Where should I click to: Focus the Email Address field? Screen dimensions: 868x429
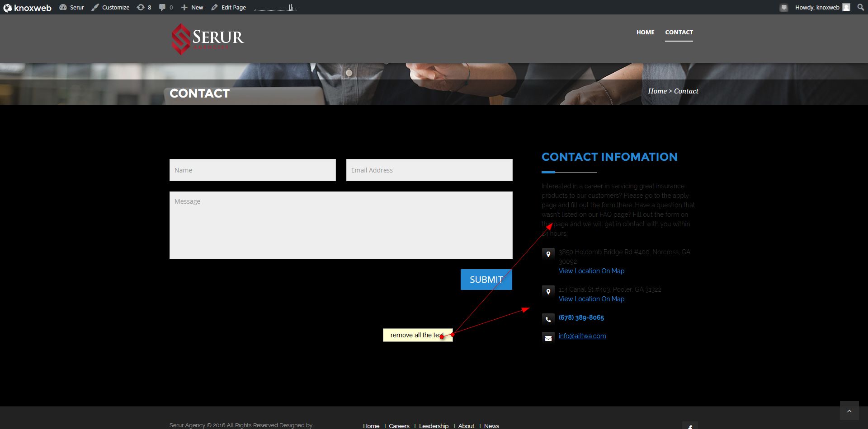click(429, 170)
